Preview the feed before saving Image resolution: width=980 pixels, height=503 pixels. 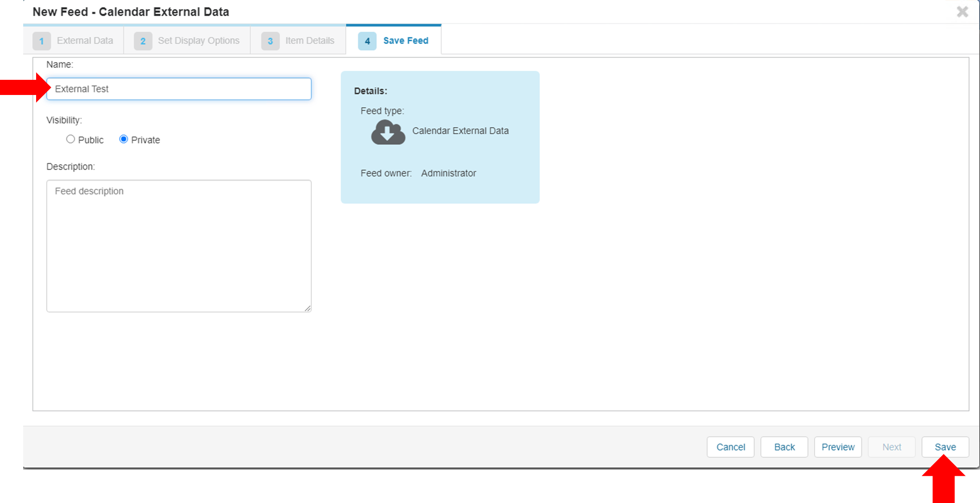[838, 447]
